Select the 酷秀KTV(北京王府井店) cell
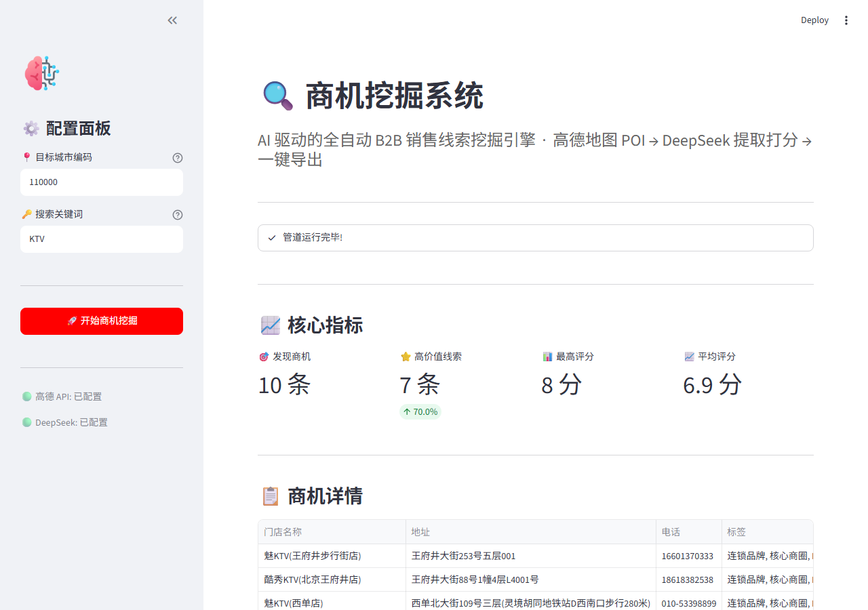 [x=332, y=579]
